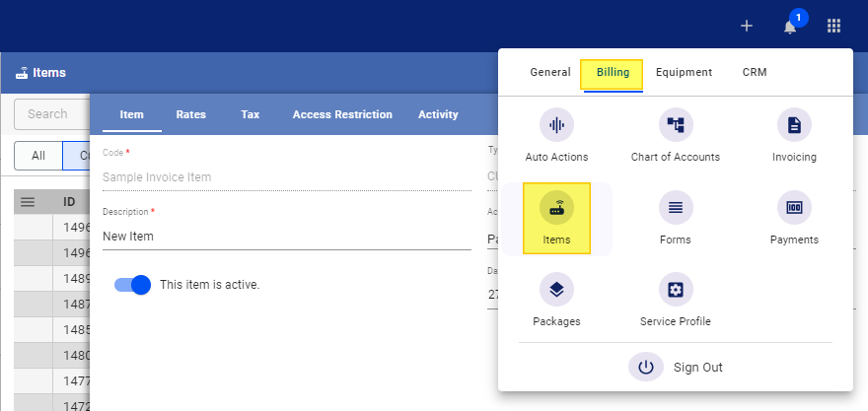Viewport: 868px width, 411px height.
Task: Open the Payments module
Action: [794, 208]
